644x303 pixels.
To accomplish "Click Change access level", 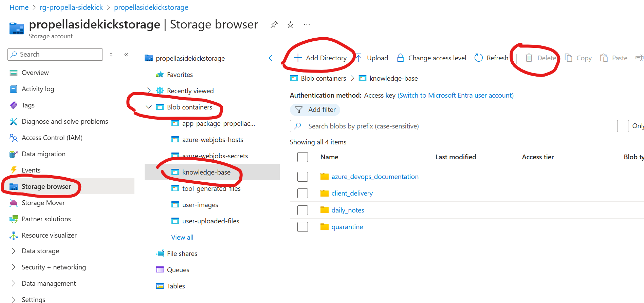I will point(431,58).
